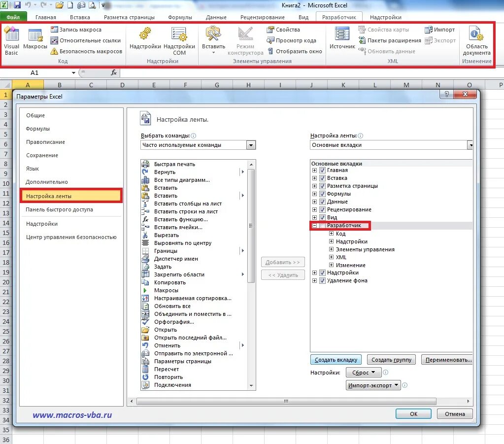Screen dimensions: 504x444
Task: Expand the Код group node
Action: [x=331, y=234]
